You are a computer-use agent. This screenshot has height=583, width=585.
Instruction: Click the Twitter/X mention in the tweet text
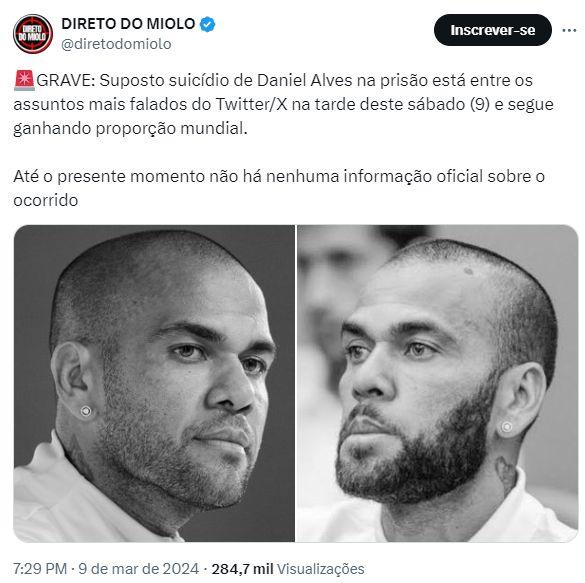click(x=251, y=105)
